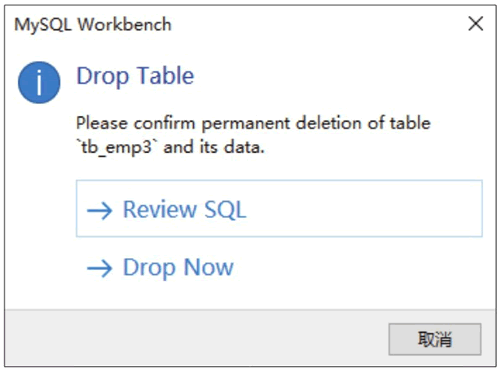
Task: Click the word 'Table' in the heading
Action: (166, 76)
